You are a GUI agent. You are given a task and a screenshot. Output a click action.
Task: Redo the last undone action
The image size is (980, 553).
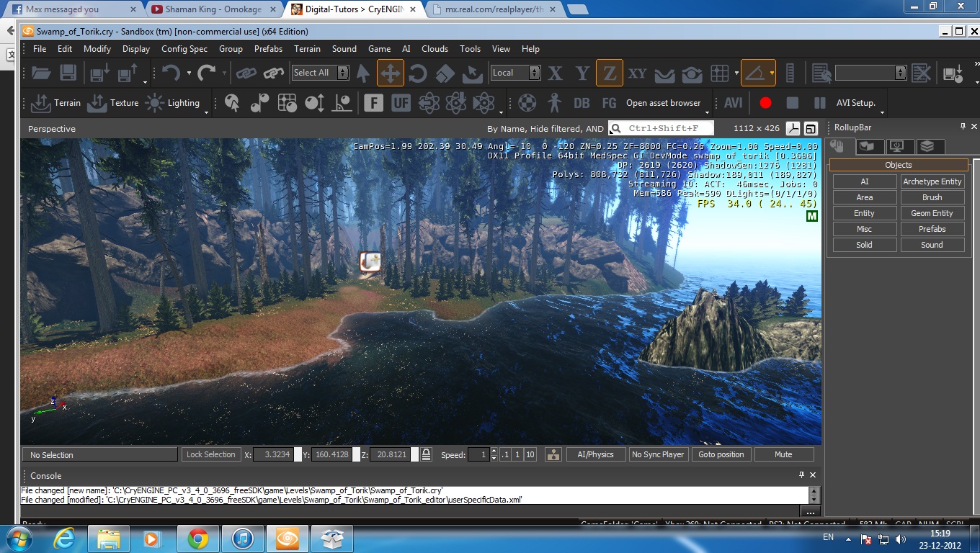tap(207, 73)
